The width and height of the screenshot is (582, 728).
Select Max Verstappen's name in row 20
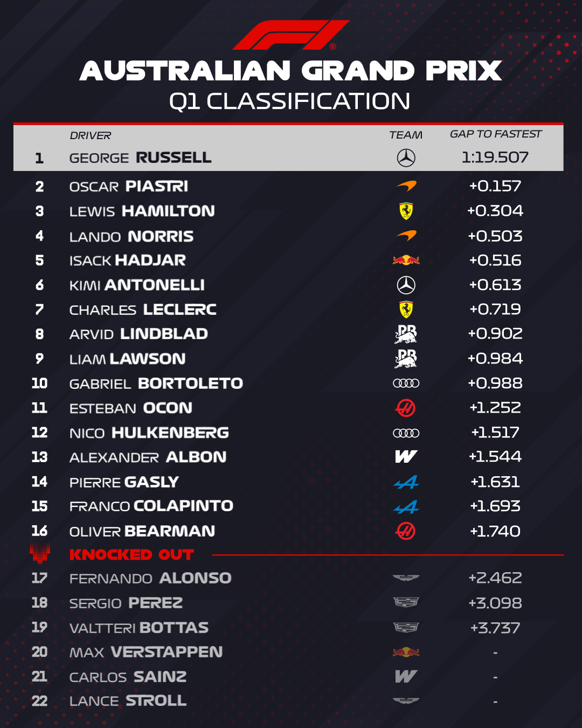[x=146, y=652]
